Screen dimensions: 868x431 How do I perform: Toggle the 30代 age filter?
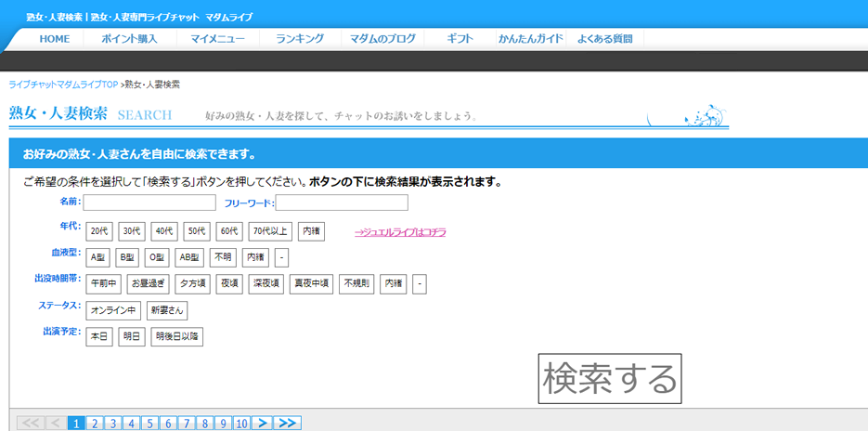point(132,231)
